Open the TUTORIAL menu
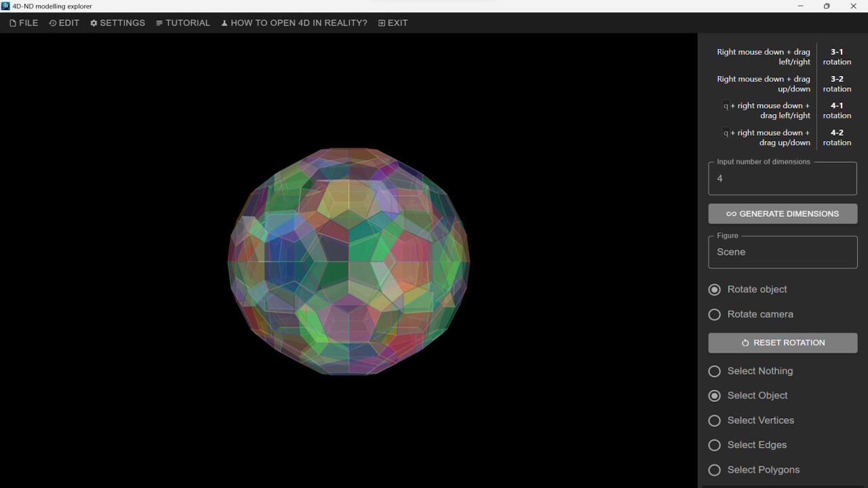The image size is (868, 488). 182,22
